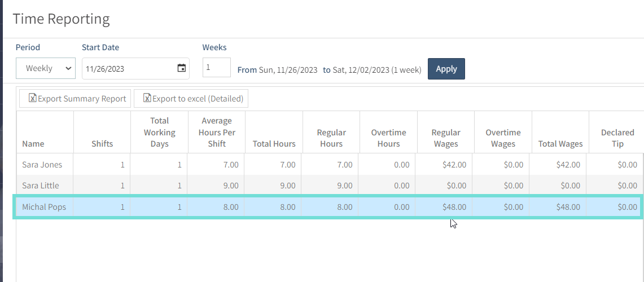Select the Michal Pops row

(328, 207)
